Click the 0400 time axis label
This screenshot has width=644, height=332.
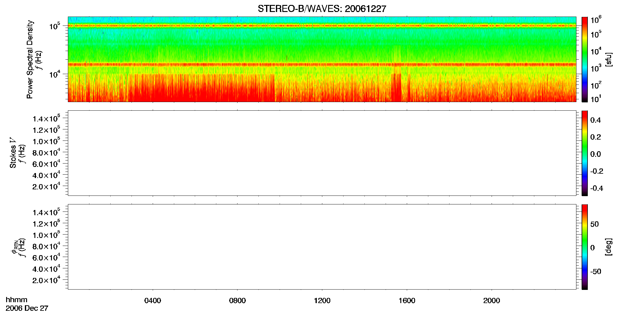tap(153, 301)
